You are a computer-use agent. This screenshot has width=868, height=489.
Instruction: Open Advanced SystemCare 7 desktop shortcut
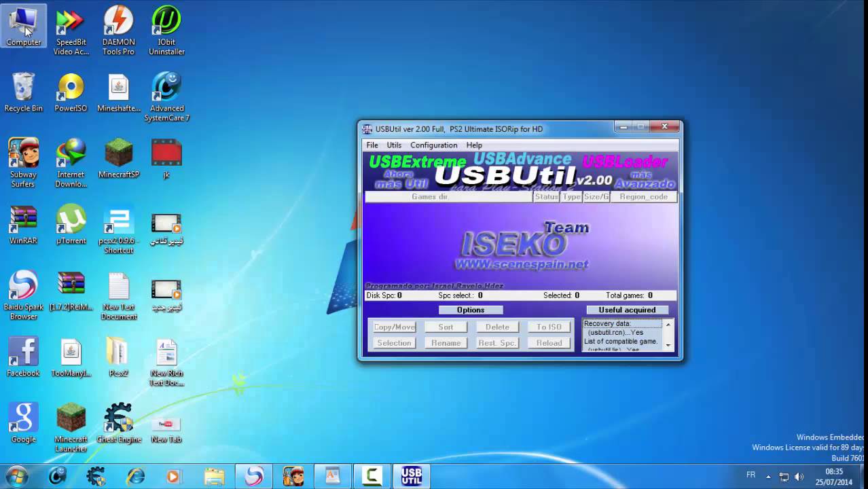166,97
